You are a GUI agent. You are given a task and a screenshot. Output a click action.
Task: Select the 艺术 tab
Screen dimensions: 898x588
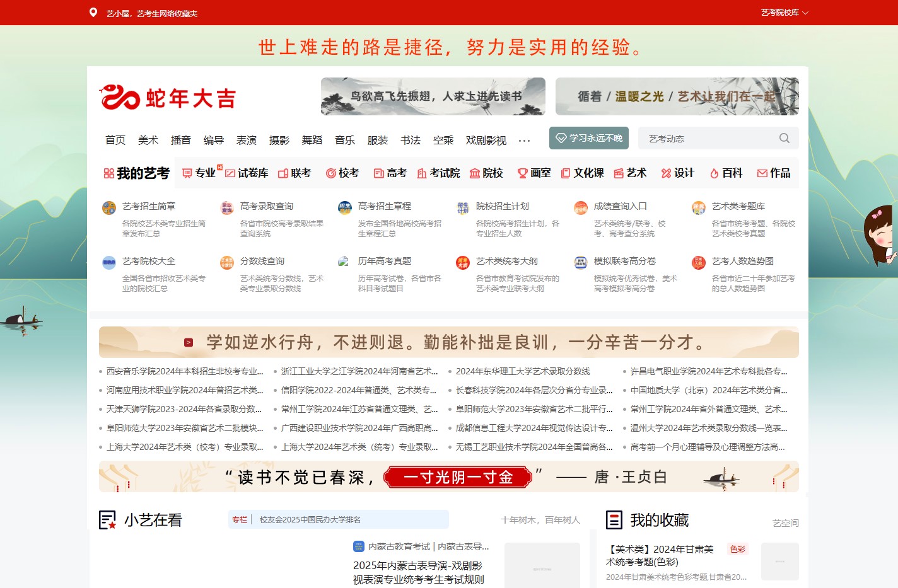click(630, 173)
